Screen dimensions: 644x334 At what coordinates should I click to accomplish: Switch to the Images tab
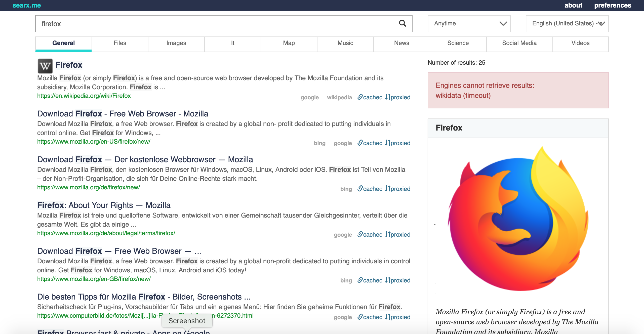176,43
